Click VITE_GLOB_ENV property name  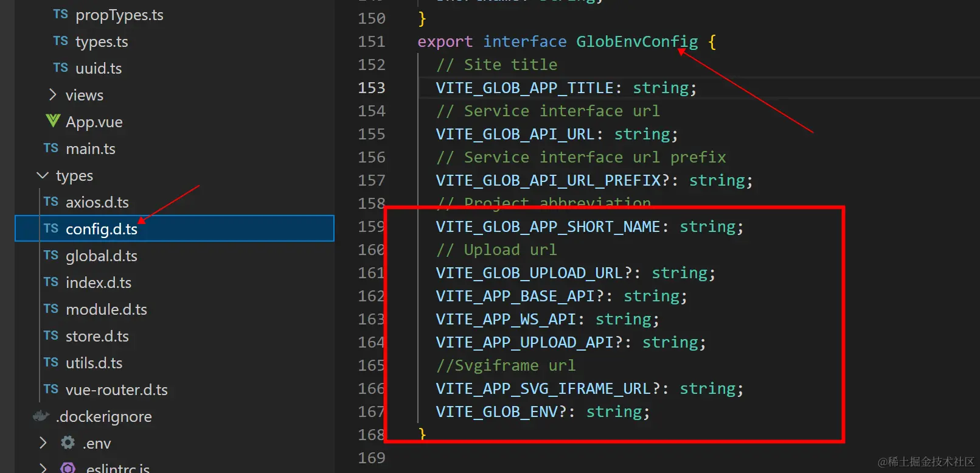[x=496, y=412]
